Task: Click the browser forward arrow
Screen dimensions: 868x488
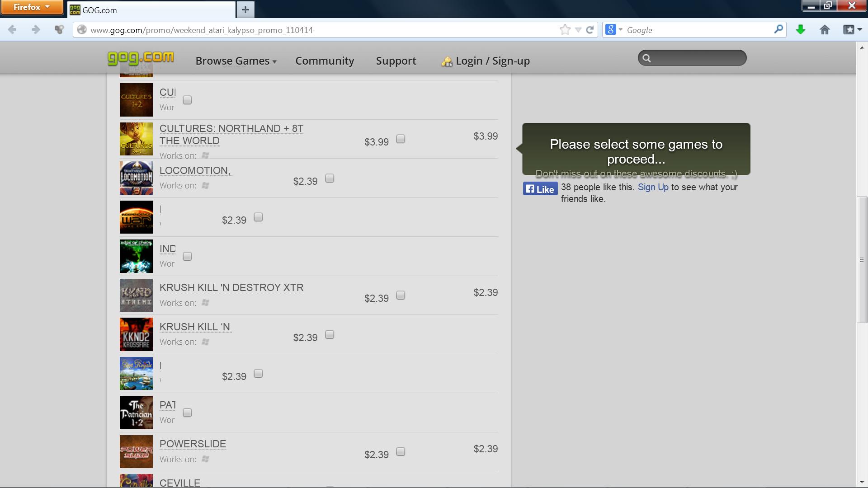Action: (x=35, y=30)
